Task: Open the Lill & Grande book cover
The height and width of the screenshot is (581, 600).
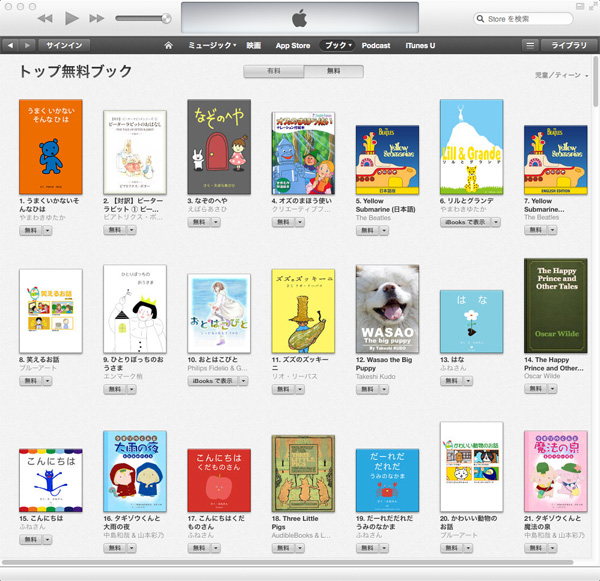Action: 471,147
